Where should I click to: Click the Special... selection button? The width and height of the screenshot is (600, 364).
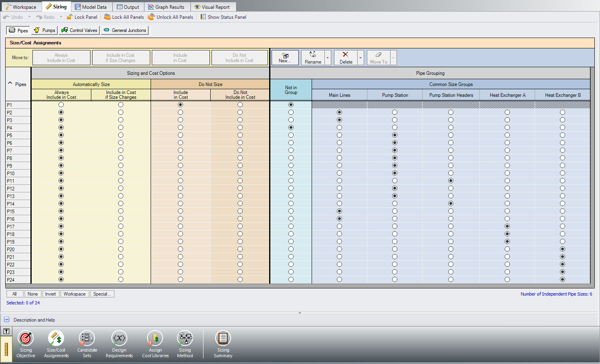click(x=102, y=294)
